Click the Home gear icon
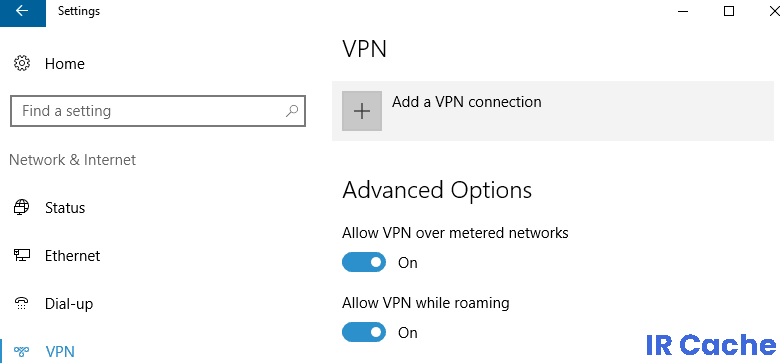The height and width of the screenshot is (364, 784). coord(22,64)
